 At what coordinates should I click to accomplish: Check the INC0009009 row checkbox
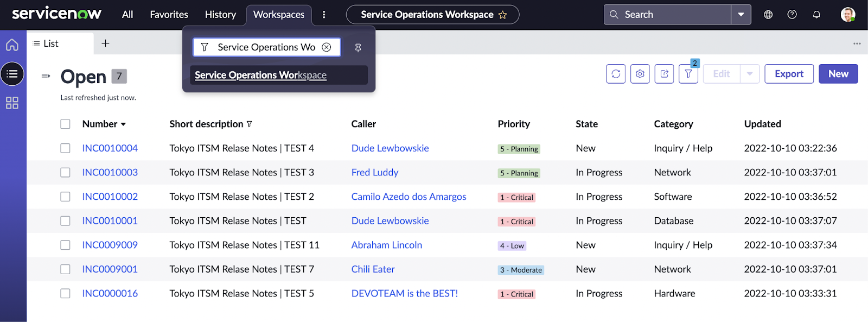[x=65, y=245]
